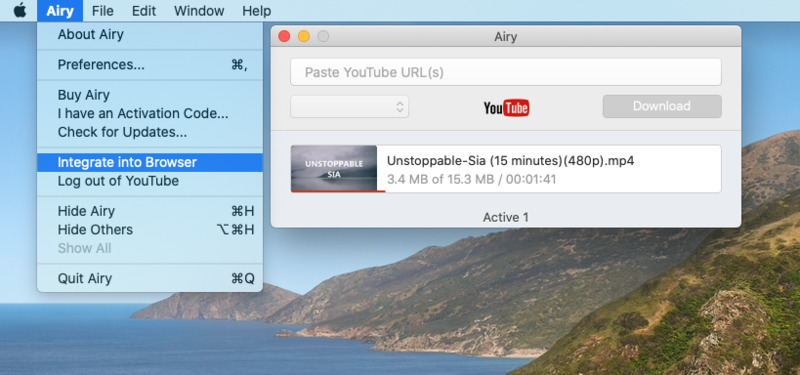
Task: Click the Download button
Action: [662, 106]
